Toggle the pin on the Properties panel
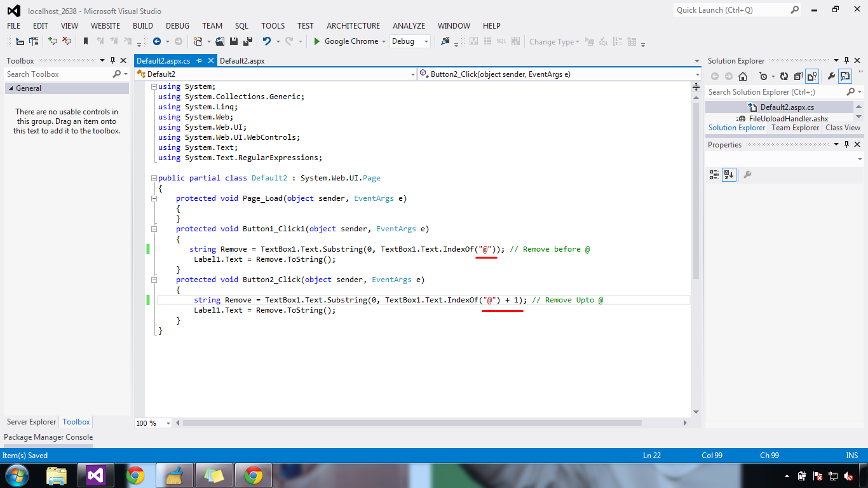Viewport: 868px width, 488px height. tap(846, 144)
